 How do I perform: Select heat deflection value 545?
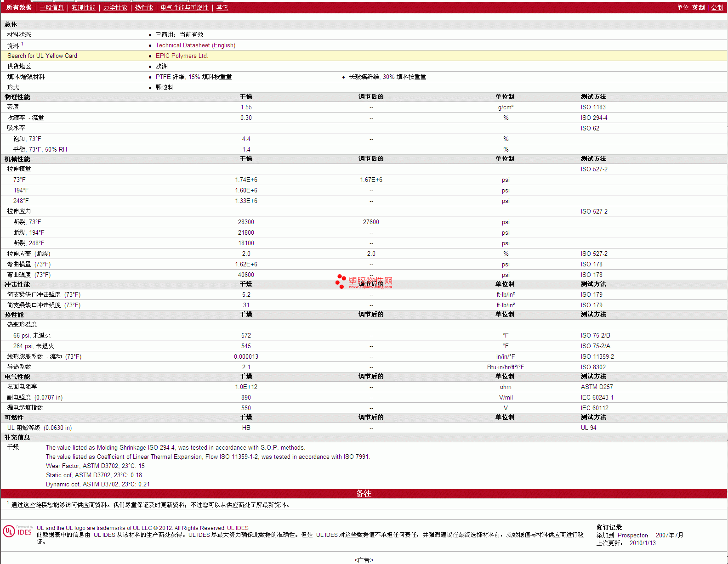(246, 346)
